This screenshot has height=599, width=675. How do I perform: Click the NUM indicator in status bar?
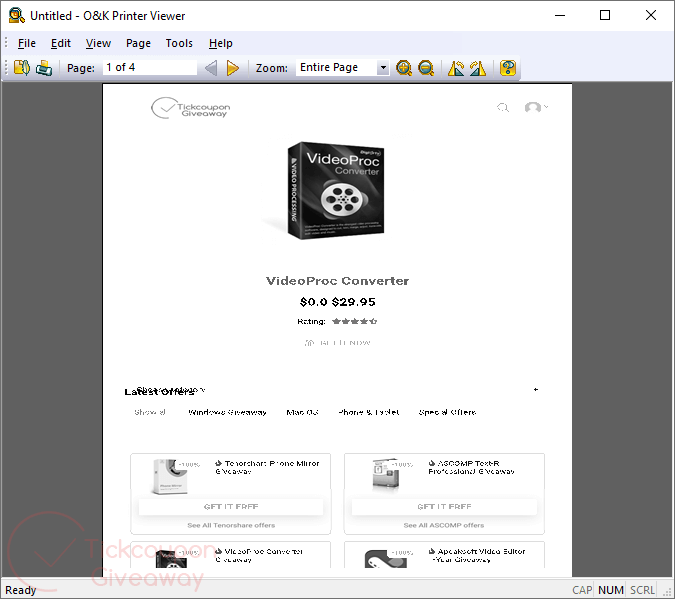(x=610, y=590)
